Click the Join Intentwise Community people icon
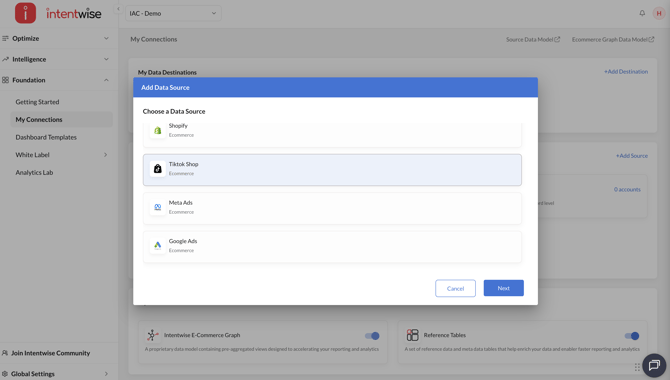This screenshot has height=380, width=670. (x=5, y=353)
